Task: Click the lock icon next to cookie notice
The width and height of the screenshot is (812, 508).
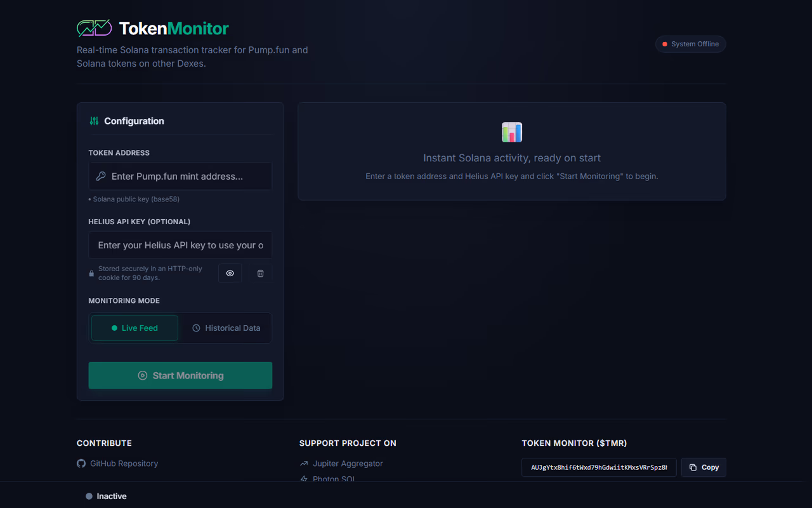Action: [x=91, y=273]
